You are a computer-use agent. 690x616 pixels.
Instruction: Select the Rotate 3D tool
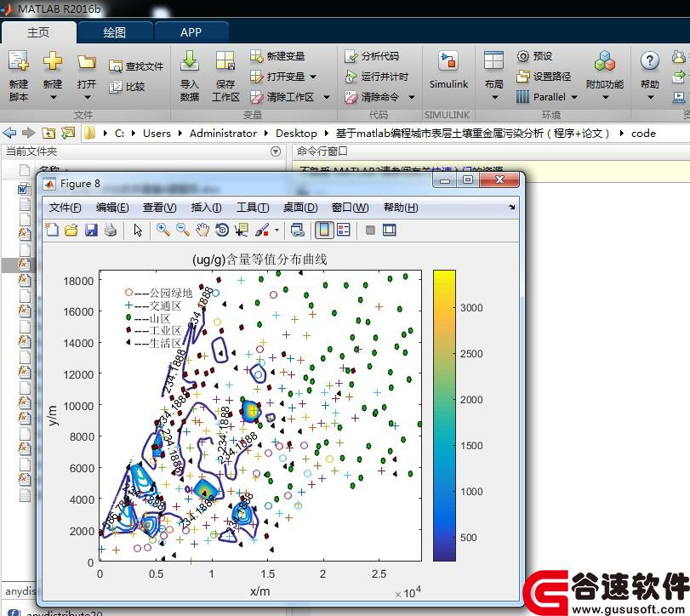pyautogui.click(x=222, y=230)
